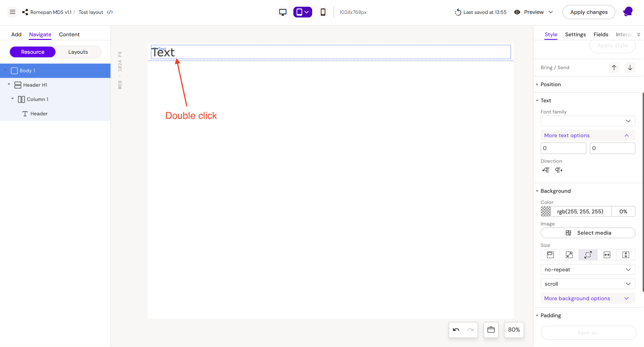Edit the background opacity 0% field
Image resolution: width=644 pixels, height=347 pixels.
coord(623,211)
